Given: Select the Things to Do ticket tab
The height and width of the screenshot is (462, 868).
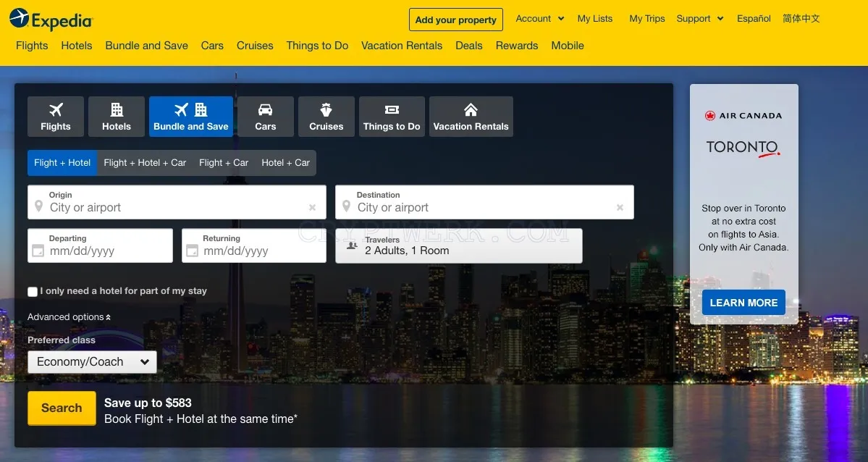Looking at the screenshot, I should (392, 117).
